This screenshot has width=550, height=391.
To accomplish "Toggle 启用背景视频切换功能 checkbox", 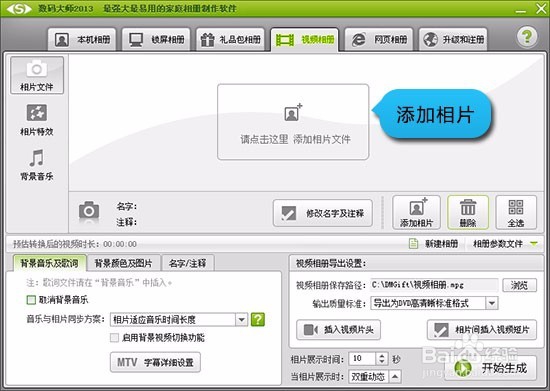I will 114,338.
